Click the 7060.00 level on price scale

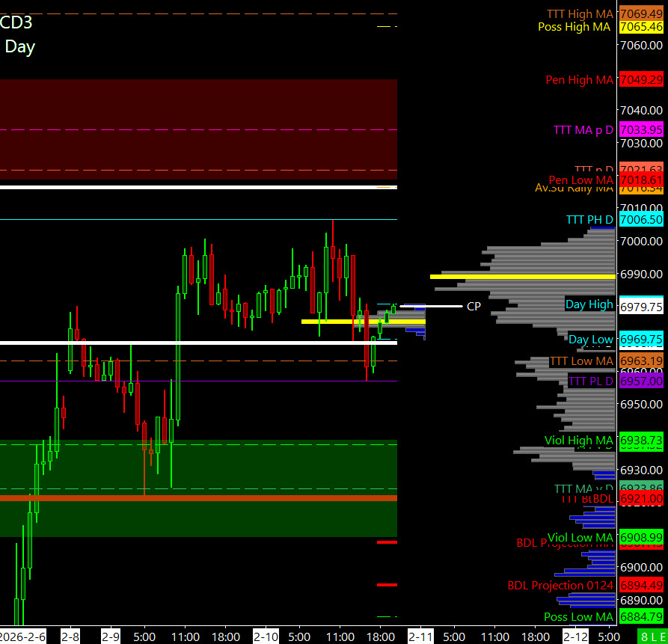pyautogui.click(x=641, y=45)
